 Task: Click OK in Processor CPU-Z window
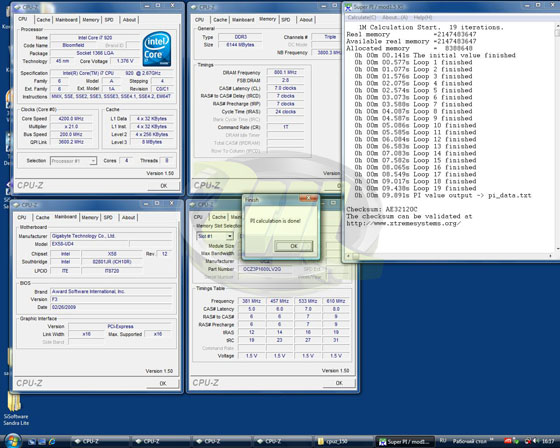[x=164, y=186]
